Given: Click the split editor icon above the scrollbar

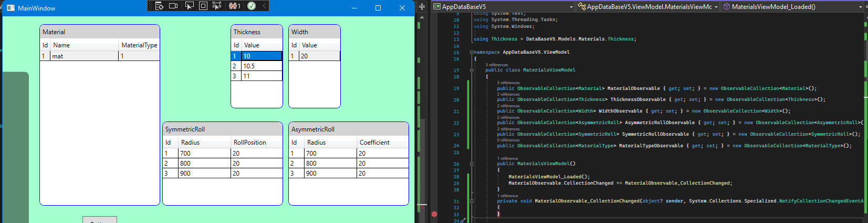Looking at the screenshot, I should click(x=422, y=7).
